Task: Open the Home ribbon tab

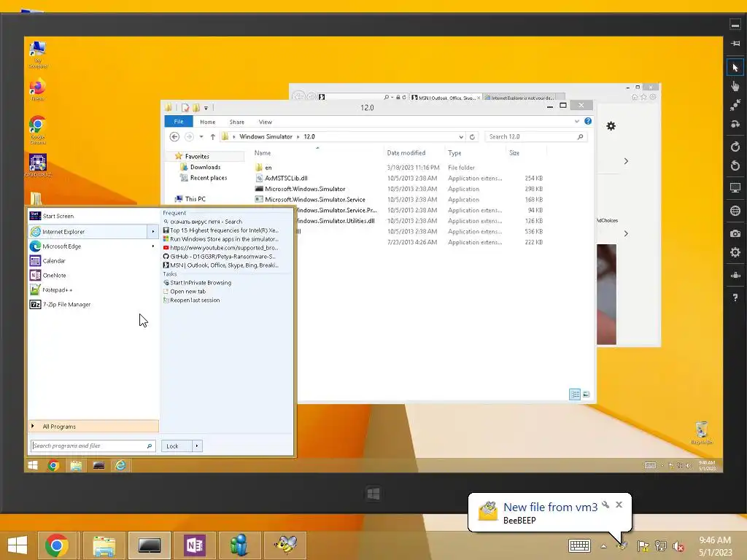Action: click(x=208, y=122)
